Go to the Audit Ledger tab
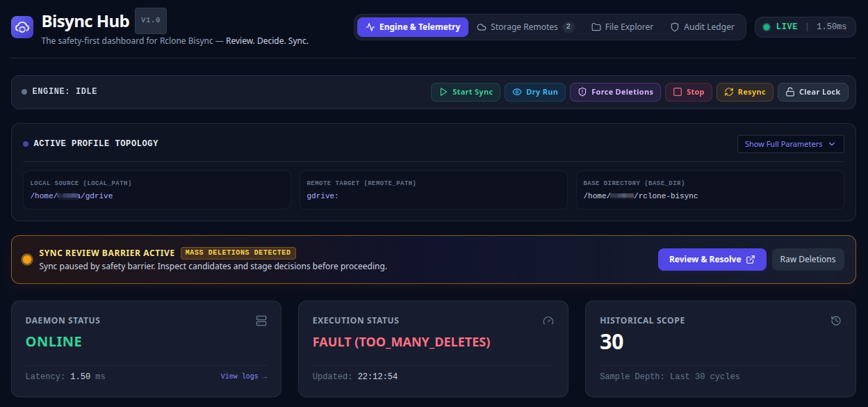Screen dimensions: 868x407 click(702, 27)
